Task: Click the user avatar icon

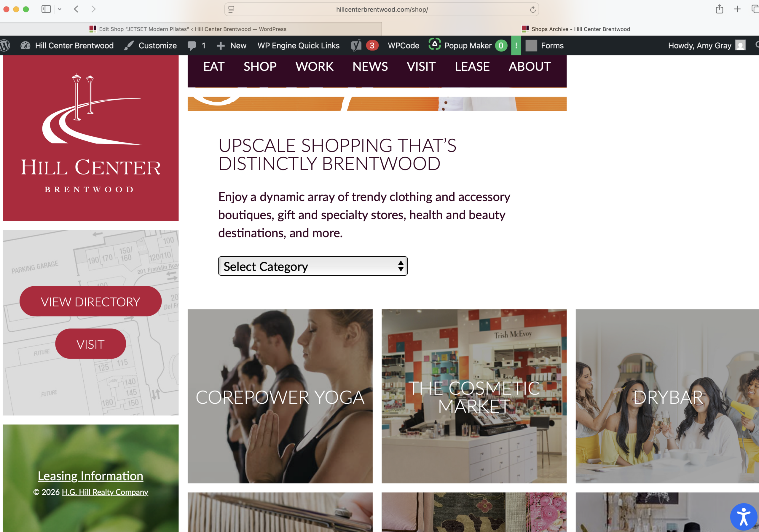Action: click(740, 45)
